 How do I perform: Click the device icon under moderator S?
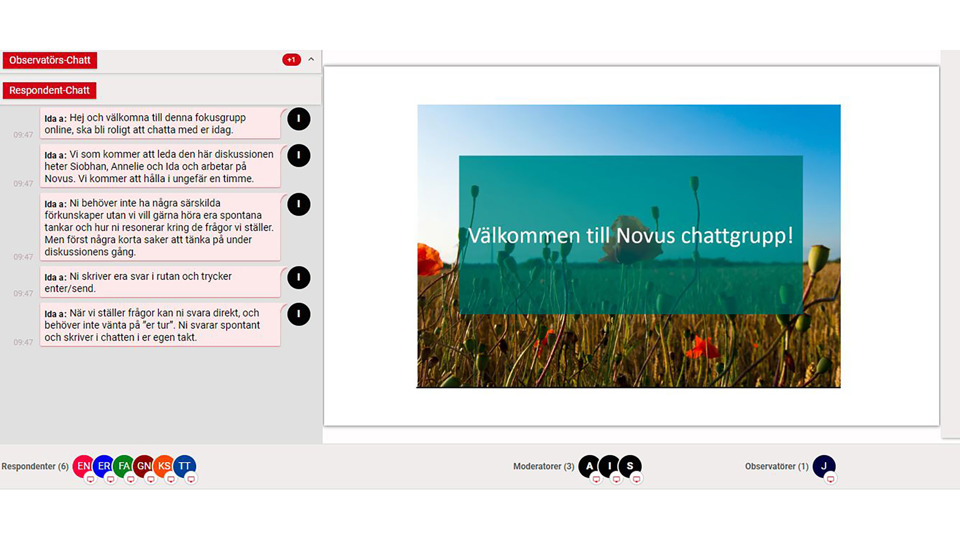[636, 479]
